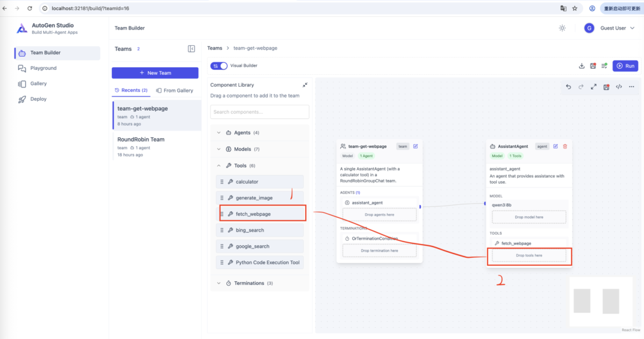The image size is (644, 339).
Task: Click the drag handle of bing_search
Action: 222,230
